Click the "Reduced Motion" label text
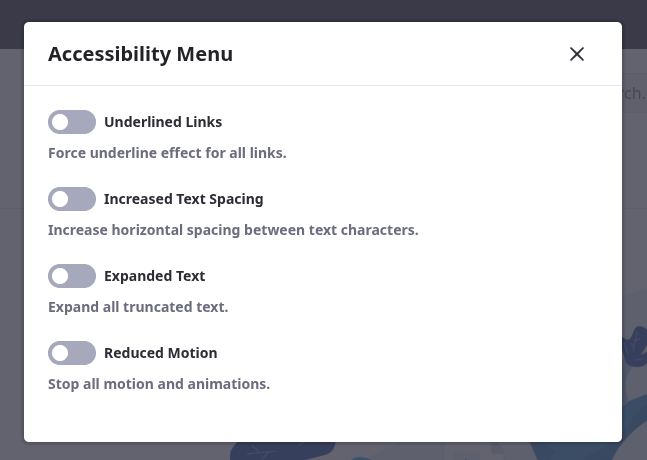This screenshot has height=460, width=647. [160, 353]
